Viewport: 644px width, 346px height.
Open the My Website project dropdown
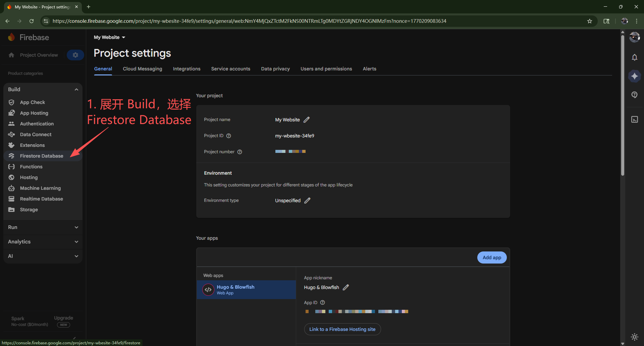(x=109, y=37)
